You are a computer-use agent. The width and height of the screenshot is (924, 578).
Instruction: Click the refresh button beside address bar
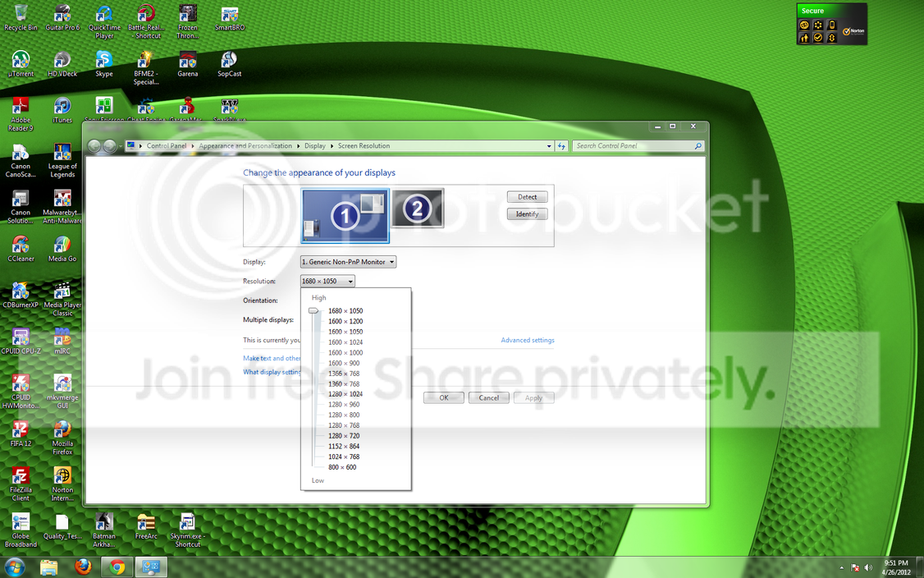[x=561, y=145]
